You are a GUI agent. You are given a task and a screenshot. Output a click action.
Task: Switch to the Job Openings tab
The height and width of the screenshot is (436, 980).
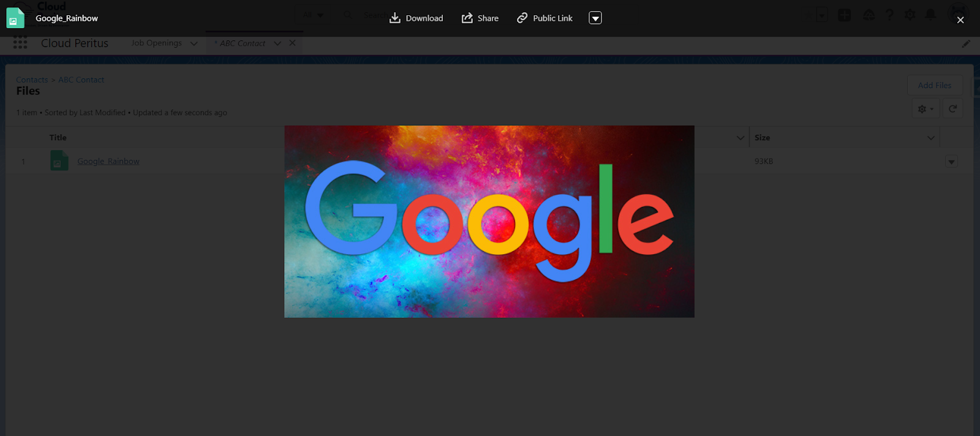pyautogui.click(x=156, y=43)
